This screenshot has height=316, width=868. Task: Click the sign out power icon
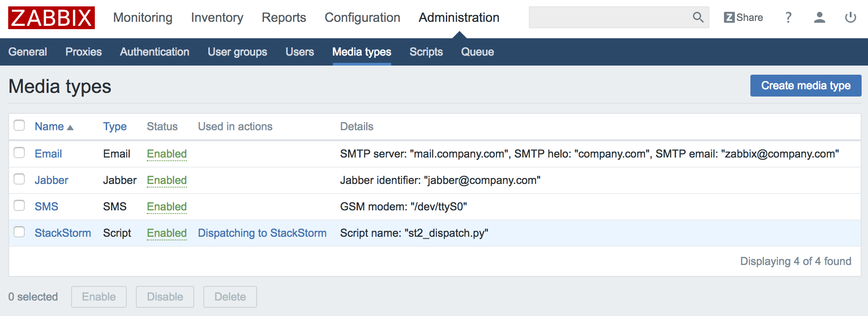(851, 17)
